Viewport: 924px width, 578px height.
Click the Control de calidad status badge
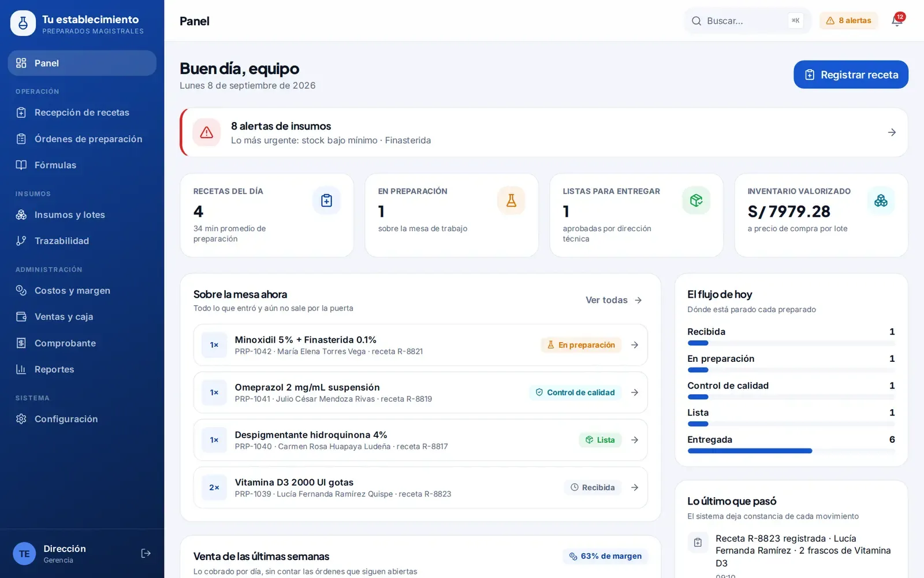click(575, 392)
